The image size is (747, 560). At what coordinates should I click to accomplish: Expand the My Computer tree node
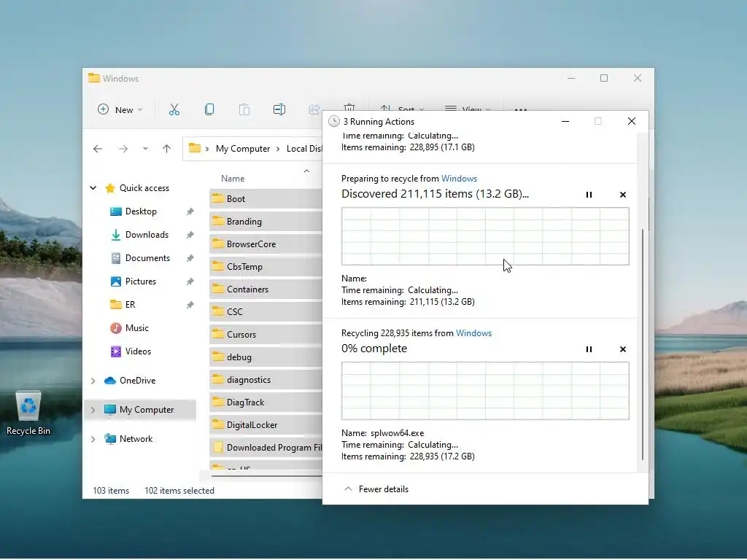pyautogui.click(x=93, y=410)
